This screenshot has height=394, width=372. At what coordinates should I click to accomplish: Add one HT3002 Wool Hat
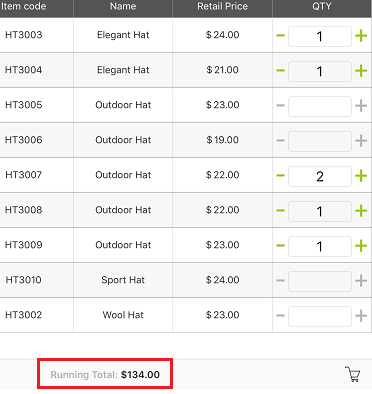pos(361,316)
